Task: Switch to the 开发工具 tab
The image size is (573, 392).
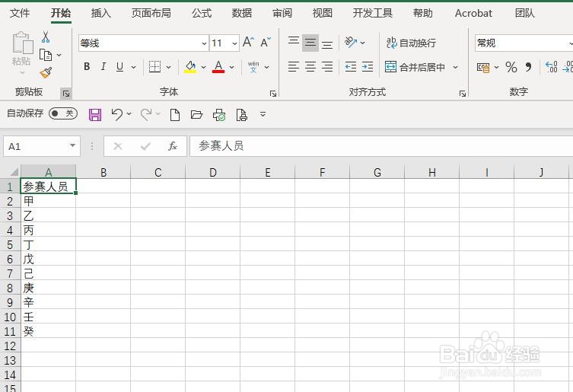Action: click(373, 13)
